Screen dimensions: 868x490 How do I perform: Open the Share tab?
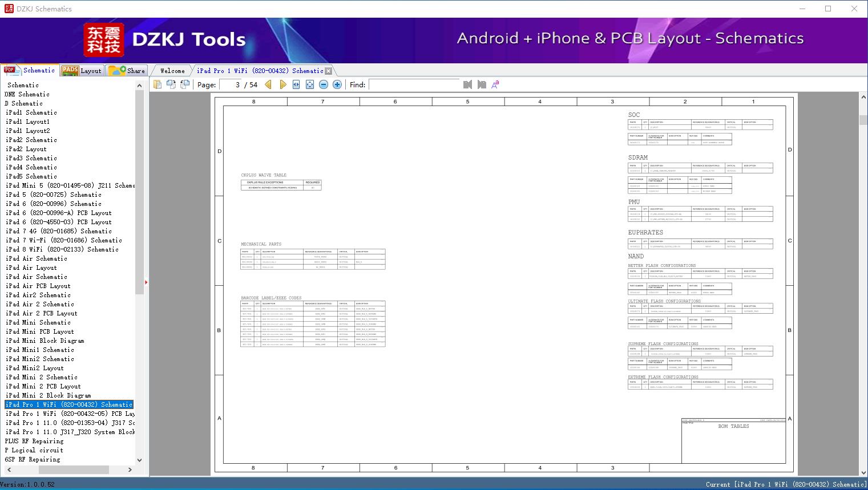[127, 71]
